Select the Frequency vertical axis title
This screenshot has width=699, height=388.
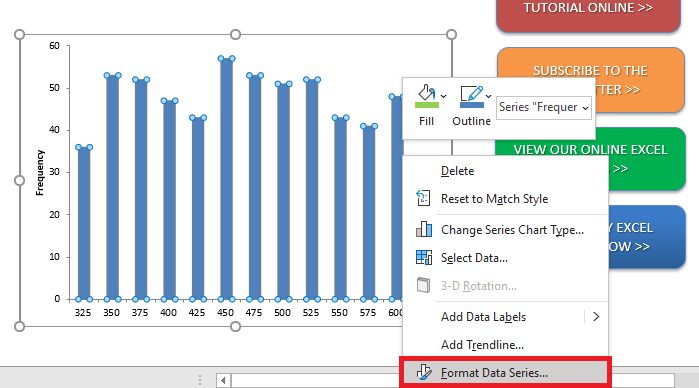[40, 173]
